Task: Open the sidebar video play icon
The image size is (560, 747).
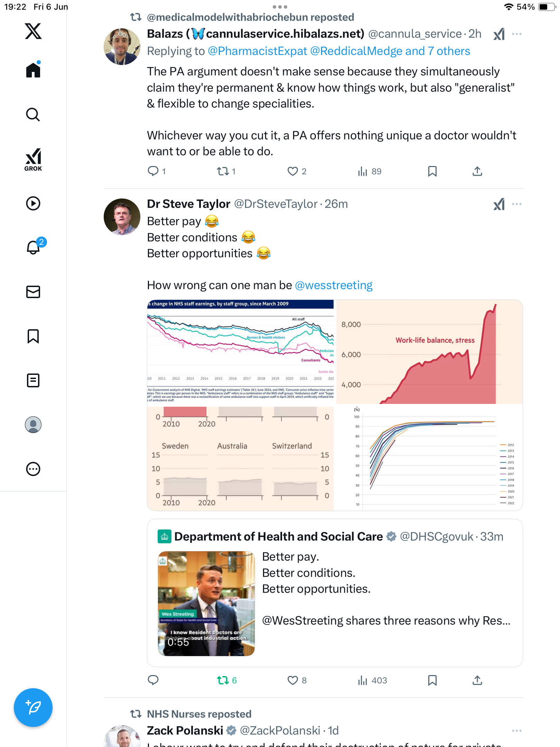Action: point(33,203)
